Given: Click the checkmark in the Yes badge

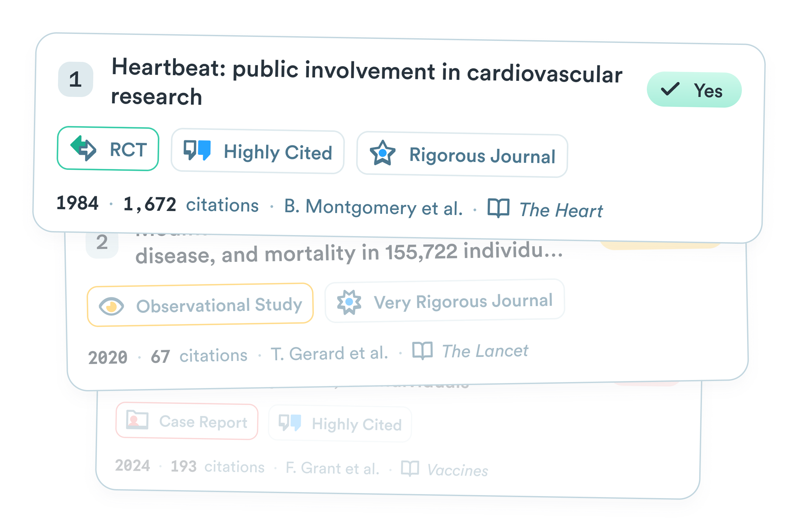Looking at the screenshot, I should click(x=670, y=89).
